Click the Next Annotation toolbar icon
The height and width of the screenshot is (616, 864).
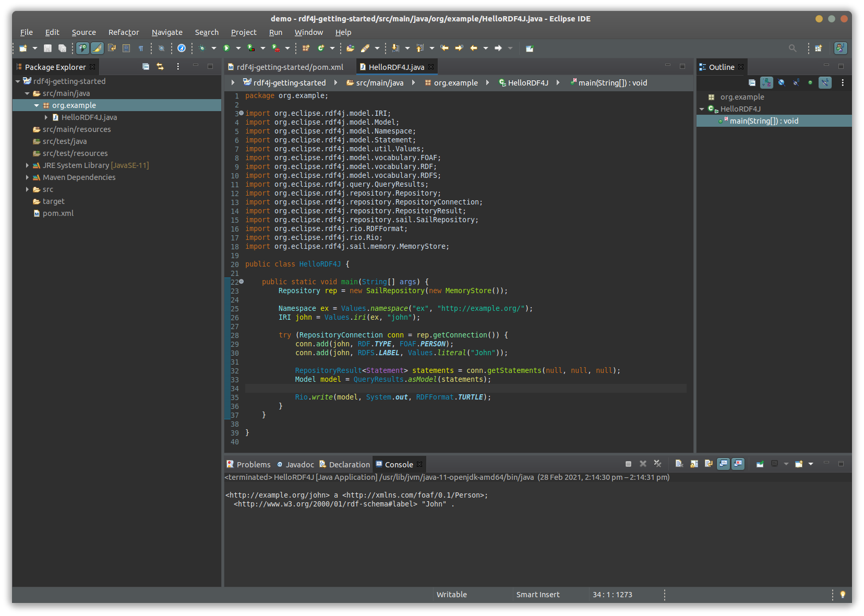[x=395, y=48]
